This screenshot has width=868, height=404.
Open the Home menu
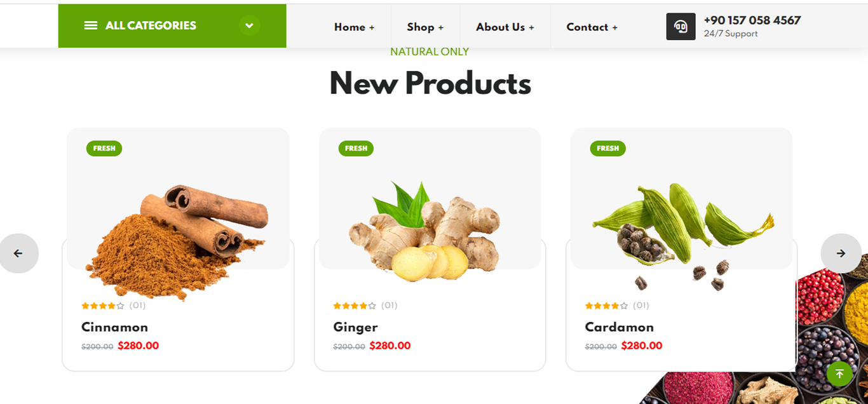pyautogui.click(x=355, y=27)
